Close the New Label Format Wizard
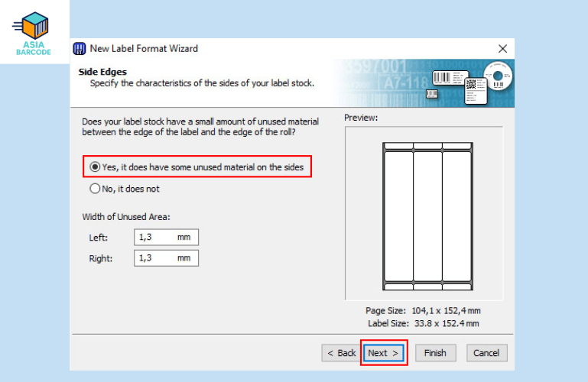This screenshot has width=588, height=382. coord(502,49)
